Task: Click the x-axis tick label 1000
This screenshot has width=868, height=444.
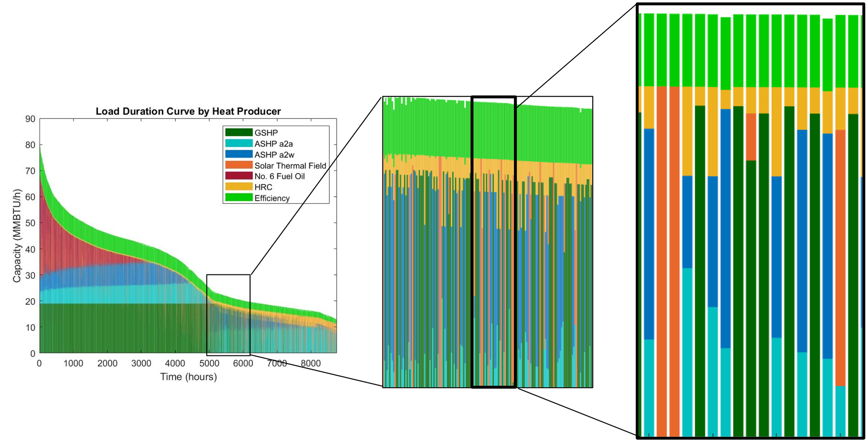Action: tap(73, 363)
